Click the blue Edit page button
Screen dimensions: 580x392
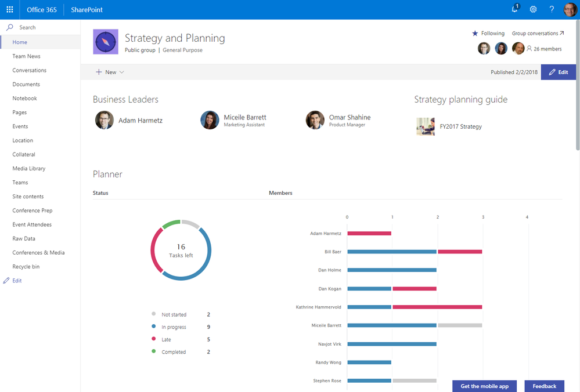tap(559, 72)
